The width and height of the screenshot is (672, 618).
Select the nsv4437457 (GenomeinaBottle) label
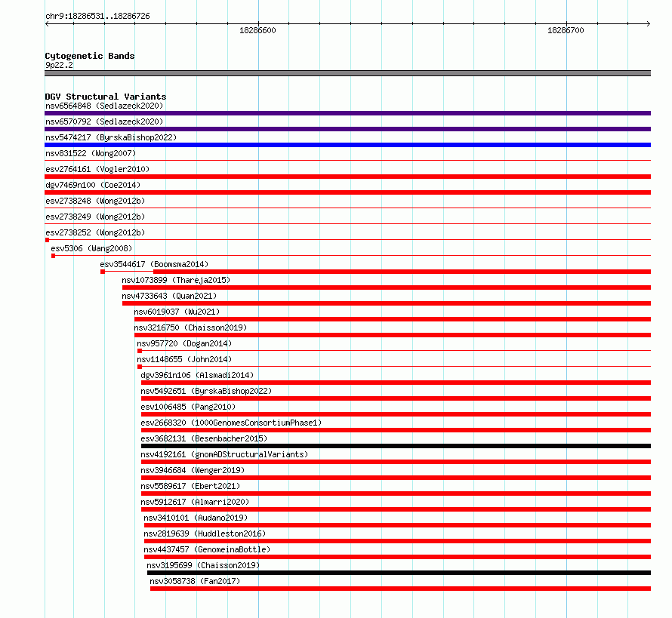click(x=207, y=549)
